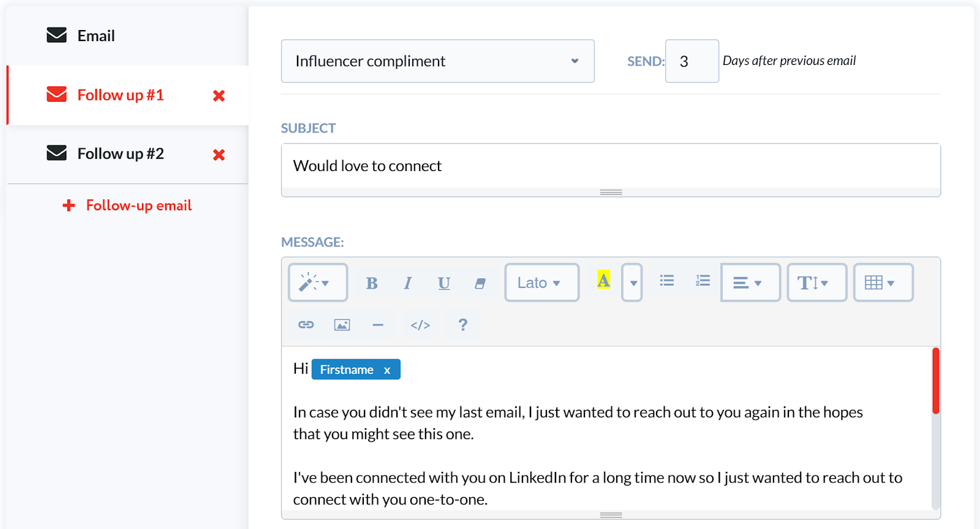Insert a horizontal rule line

point(378,325)
